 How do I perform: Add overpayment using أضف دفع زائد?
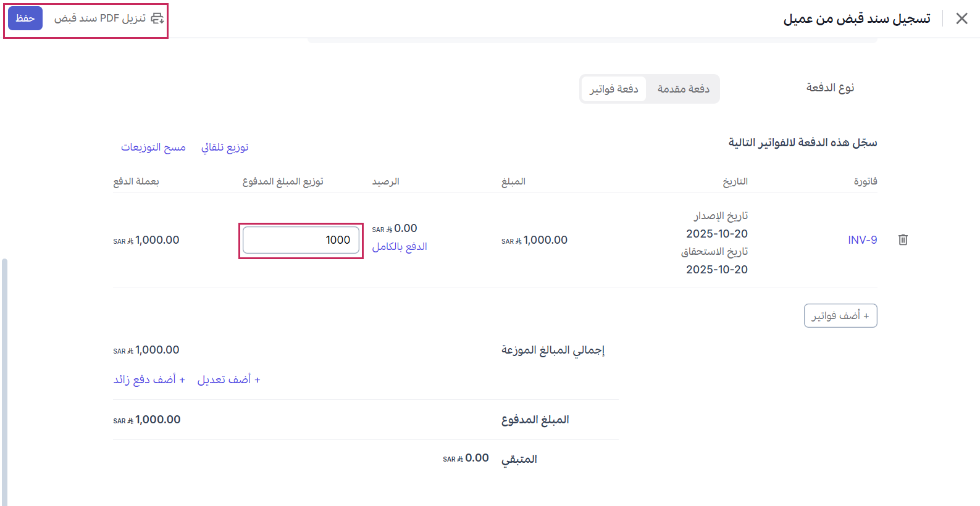(149, 379)
